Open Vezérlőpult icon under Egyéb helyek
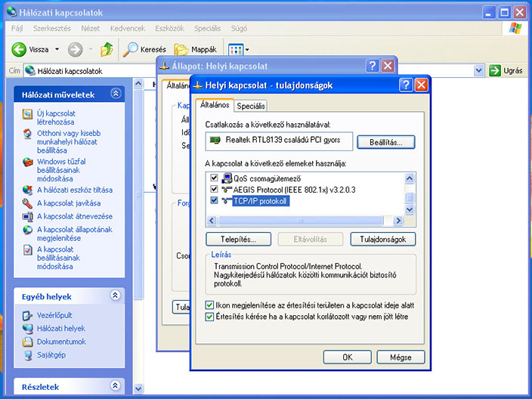 (27, 316)
